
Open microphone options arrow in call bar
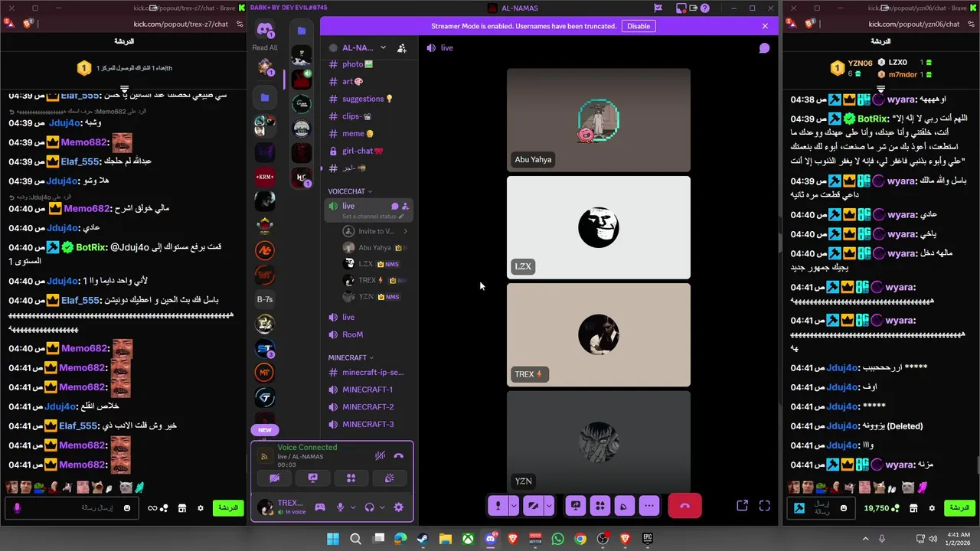point(514,506)
